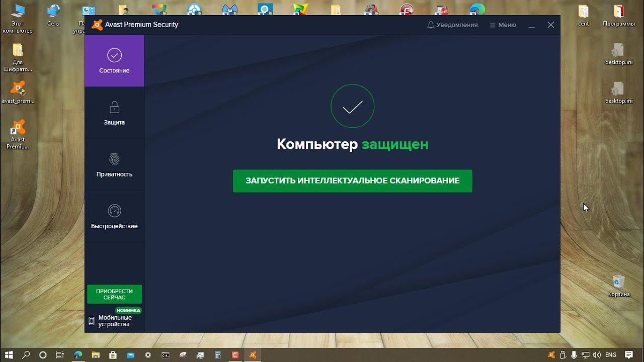Select the cent folder on desktop
This screenshot has height=362, width=644.
(583, 15)
